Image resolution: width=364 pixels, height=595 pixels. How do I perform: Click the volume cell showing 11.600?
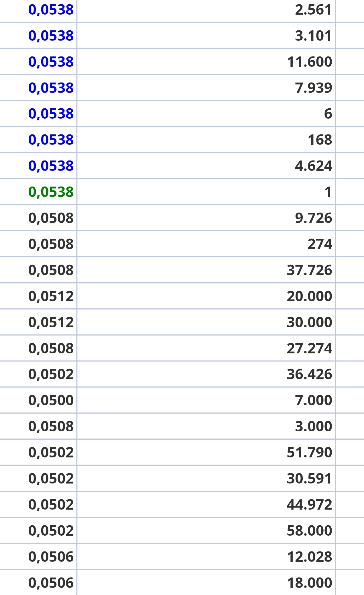[x=309, y=62]
